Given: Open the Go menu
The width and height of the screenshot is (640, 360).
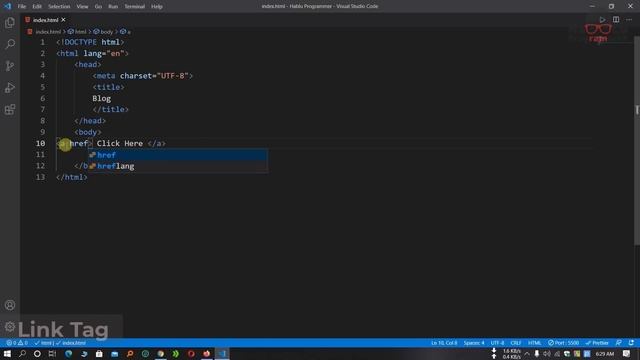Looking at the screenshot, I should (x=98, y=7).
